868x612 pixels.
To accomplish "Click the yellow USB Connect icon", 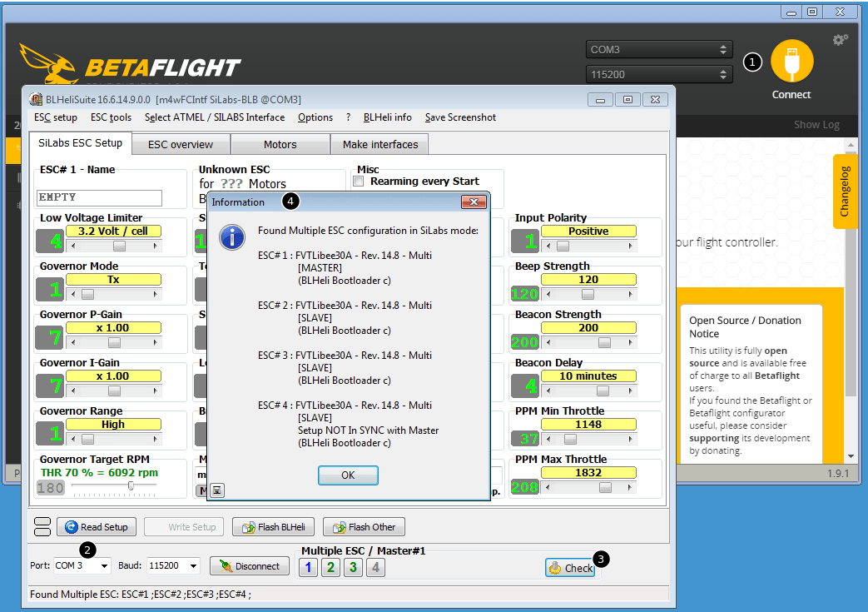I will click(791, 62).
